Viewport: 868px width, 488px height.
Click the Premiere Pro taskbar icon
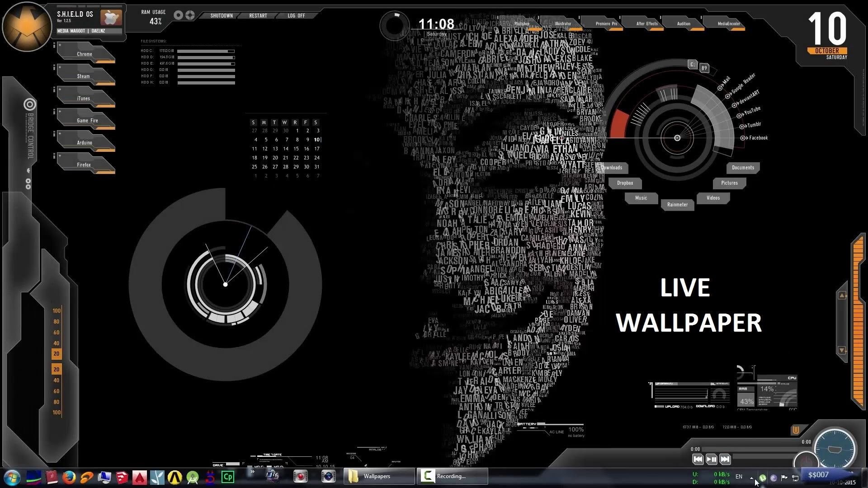tap(606, 23)
